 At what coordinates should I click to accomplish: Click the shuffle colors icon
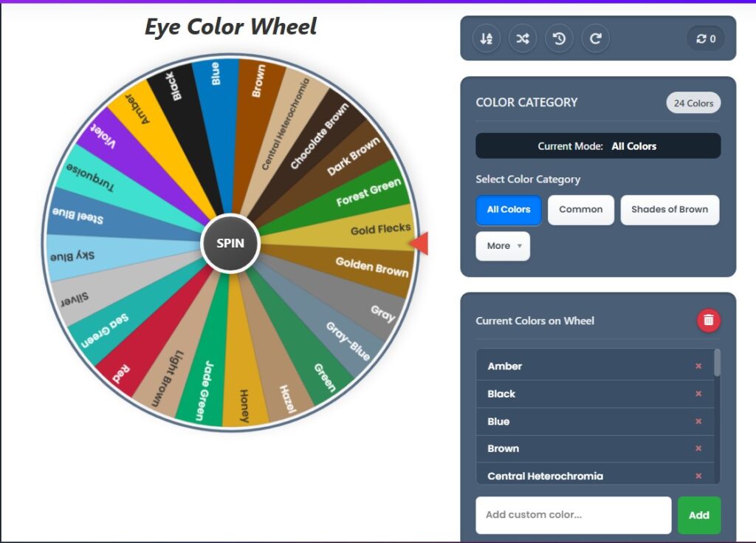523,38
